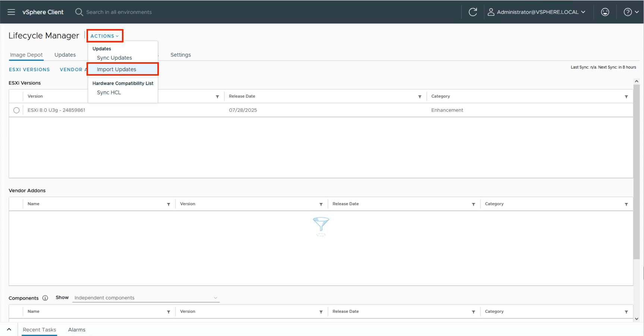644x336 pixels.
Task: Choose Sync HCL from Actions menu
Action: tap(109, 92)
